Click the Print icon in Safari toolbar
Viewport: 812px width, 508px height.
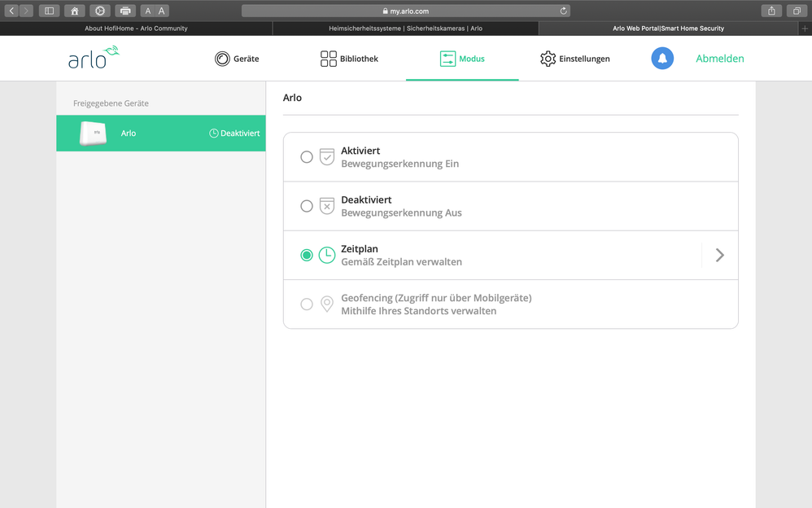click(125, 11)
